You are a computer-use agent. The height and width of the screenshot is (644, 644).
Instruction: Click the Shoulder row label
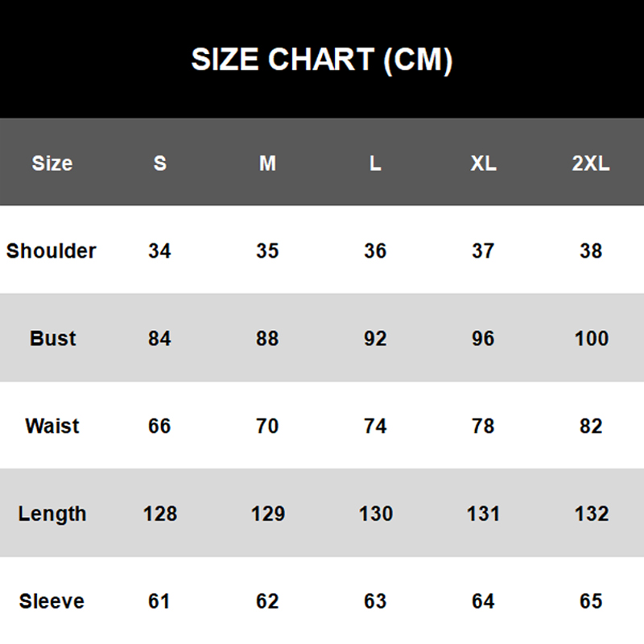[x=52, y=251]
